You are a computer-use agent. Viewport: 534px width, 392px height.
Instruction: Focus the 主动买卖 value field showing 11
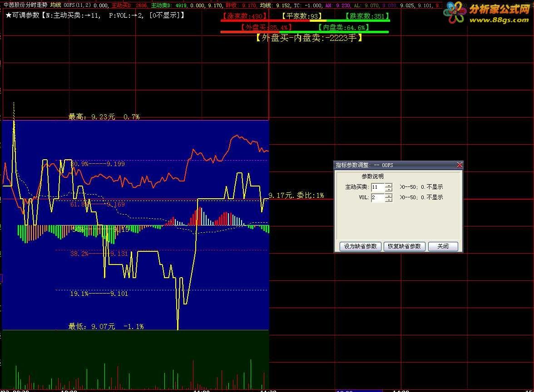pos(378,187)
